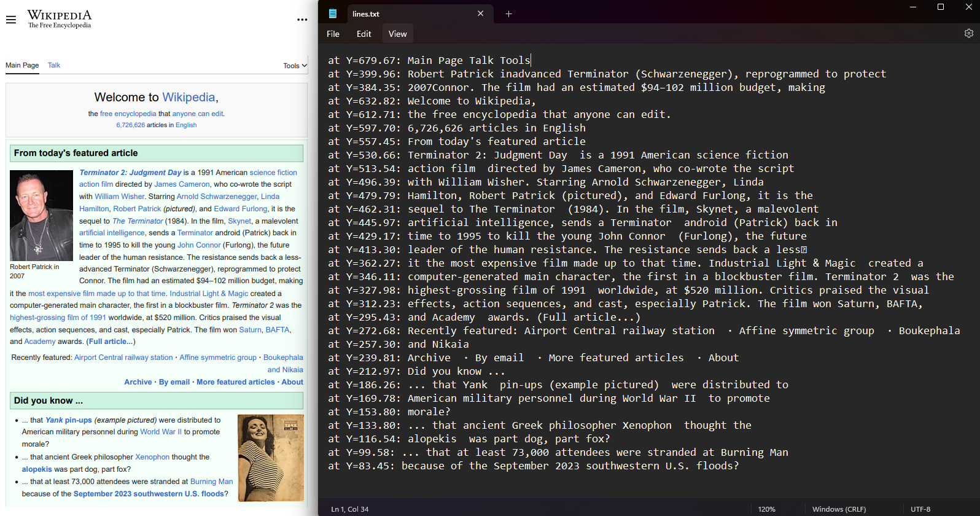
Task: Open the Robert Patrick link
Action: click(137, 209)
